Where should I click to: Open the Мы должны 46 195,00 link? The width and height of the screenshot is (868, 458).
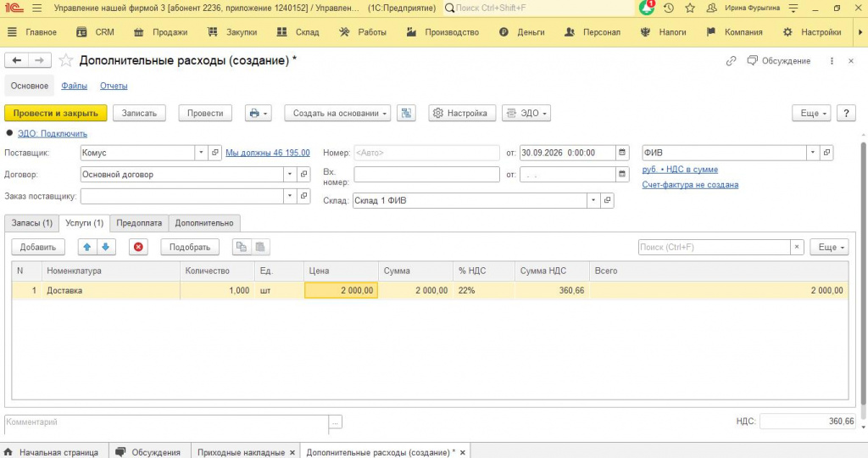267,153
